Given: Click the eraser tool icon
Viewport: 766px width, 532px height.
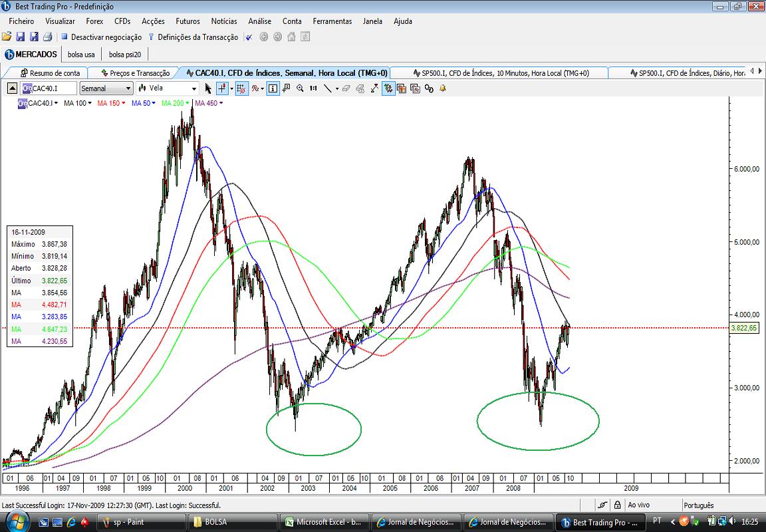Looking at the screenshot, I should pos(346,88).
